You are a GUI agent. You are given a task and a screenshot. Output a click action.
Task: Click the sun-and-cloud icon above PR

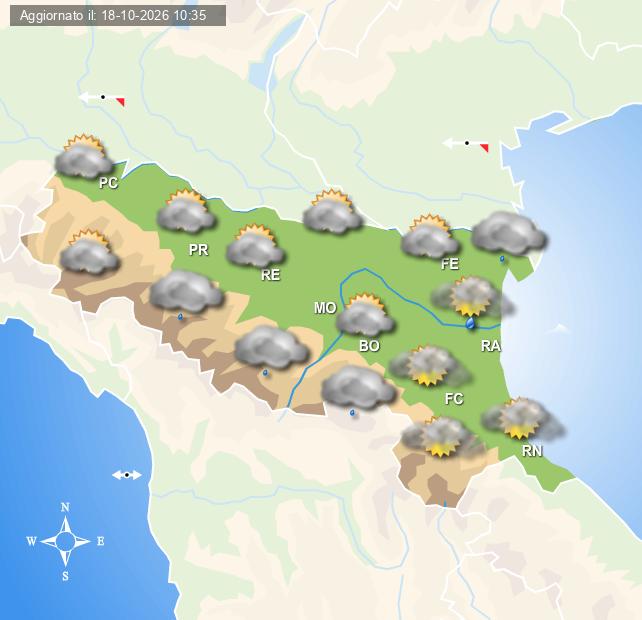tap(186, 211)
